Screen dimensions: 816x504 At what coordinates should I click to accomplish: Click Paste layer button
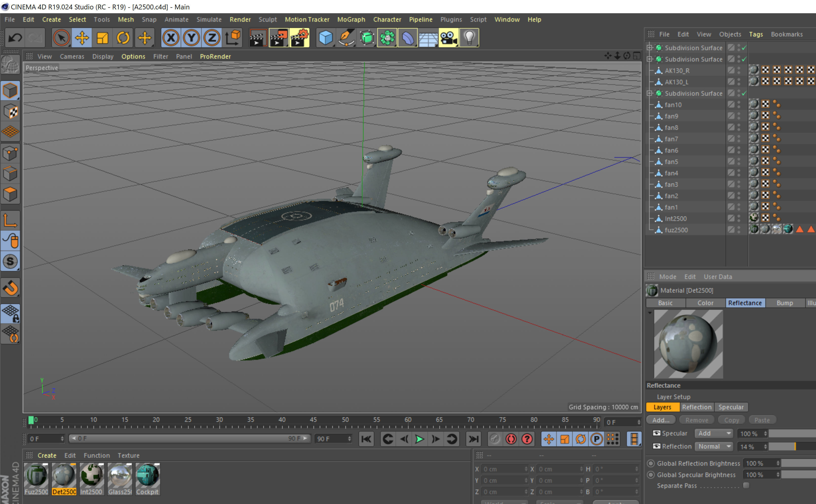tap(762, 420)
